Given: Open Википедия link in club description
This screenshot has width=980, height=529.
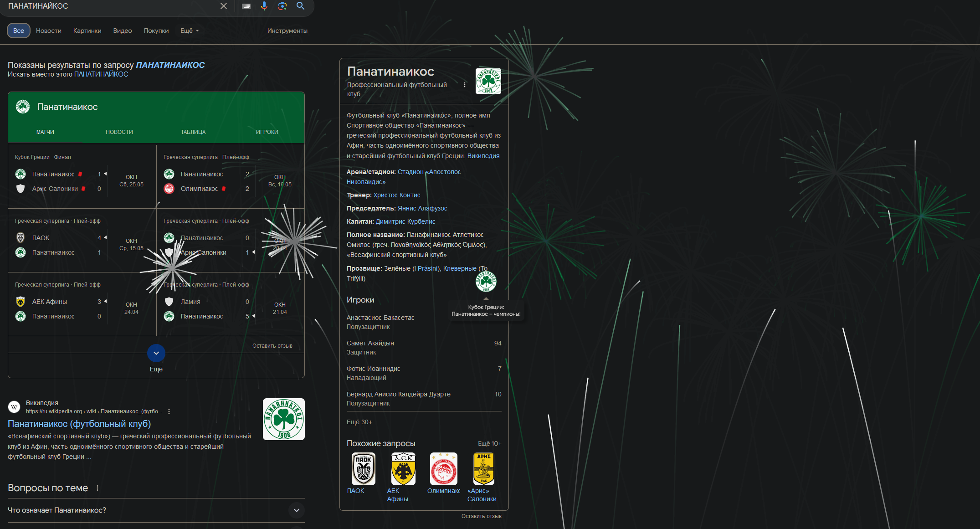Looking at the screenshot, I should (x=483, y=156).
